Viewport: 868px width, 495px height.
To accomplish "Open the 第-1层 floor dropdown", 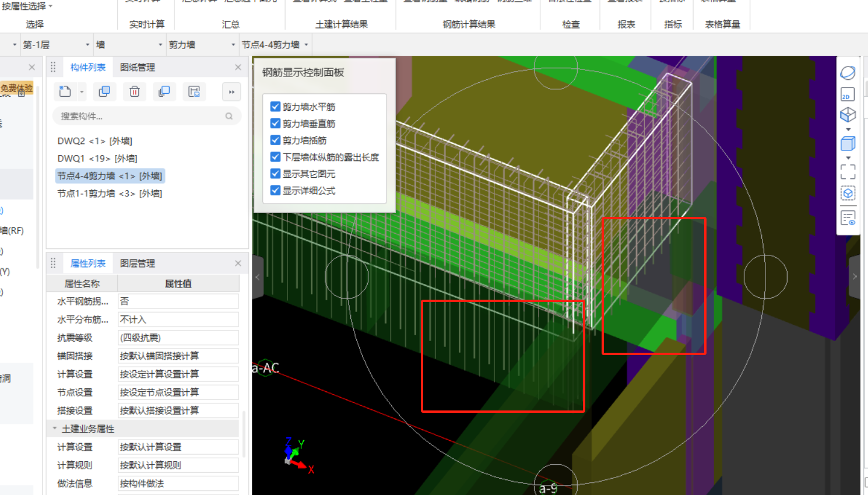I will (57, 44).
